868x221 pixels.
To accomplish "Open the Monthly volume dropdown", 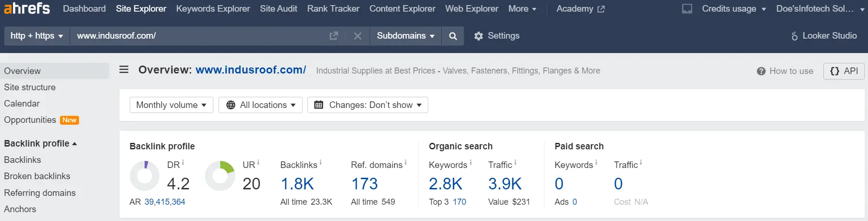I will 171,105.
